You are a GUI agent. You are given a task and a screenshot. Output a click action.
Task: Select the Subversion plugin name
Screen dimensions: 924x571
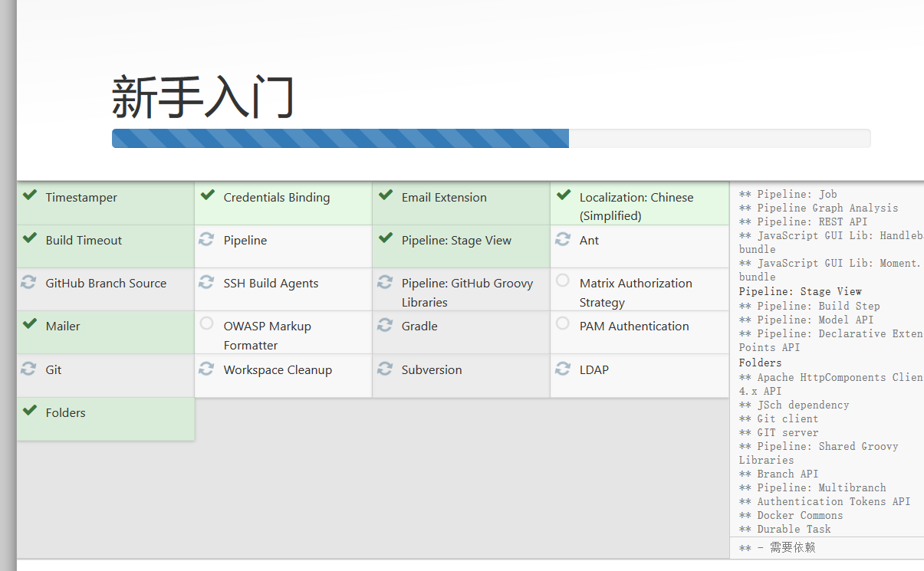[432, 370]
